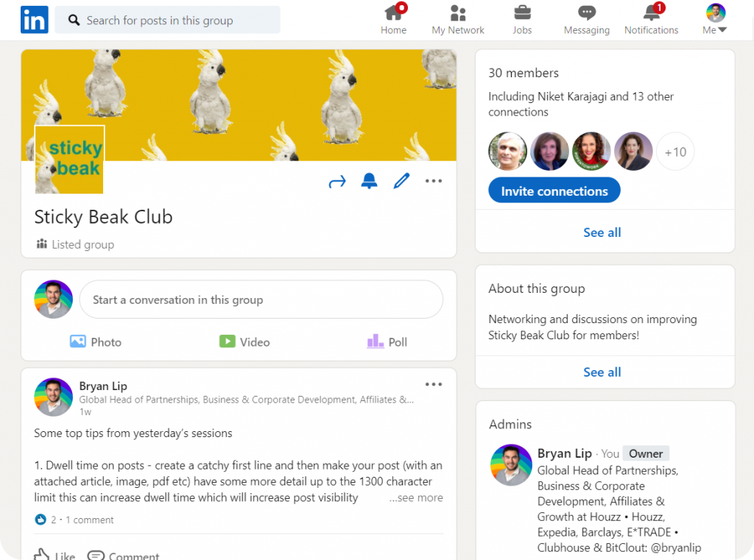This screenshot has height=560, width=754.
Task: Open the 1 comment link
Action: [89, 520]
